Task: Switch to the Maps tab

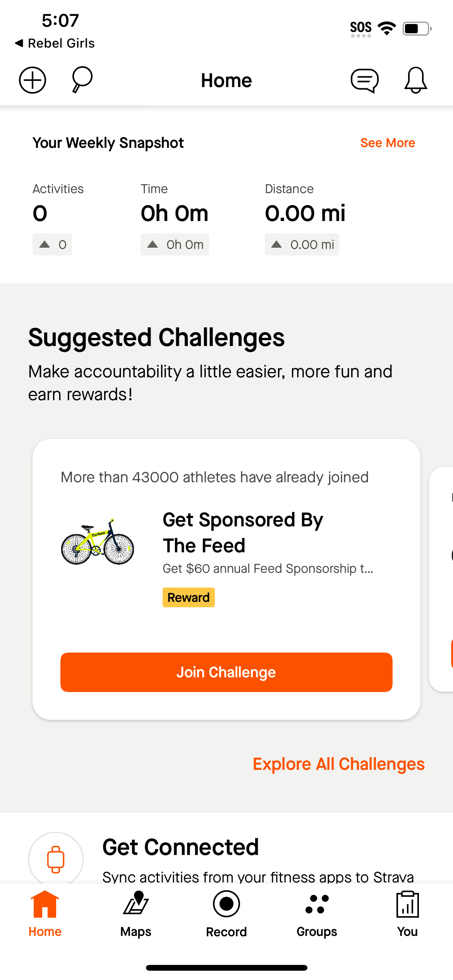Action: pyautogui.click(x=136, y=917)
